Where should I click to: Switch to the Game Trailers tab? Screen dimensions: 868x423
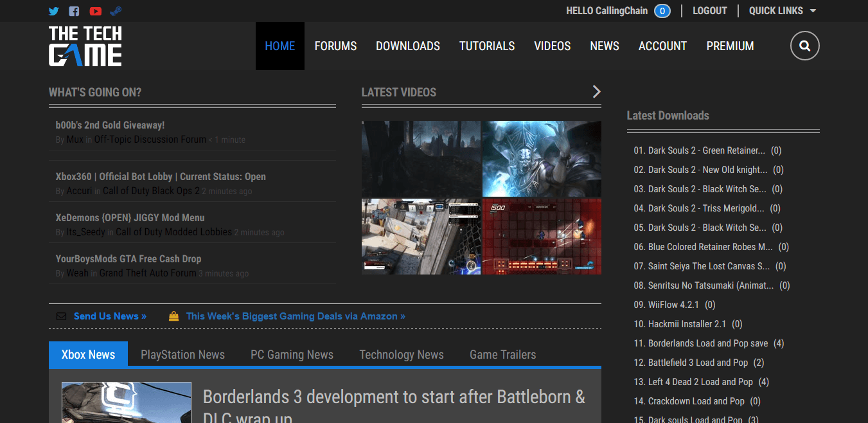[502, 354]
